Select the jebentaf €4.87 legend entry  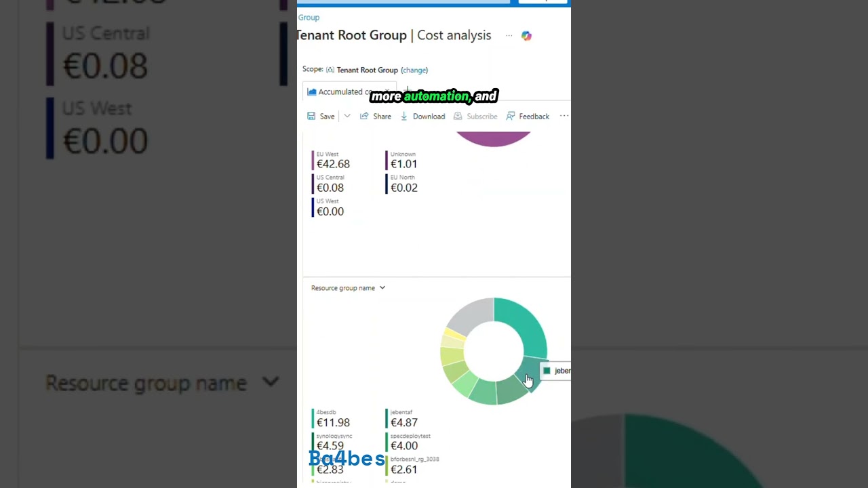pos(403,419)
